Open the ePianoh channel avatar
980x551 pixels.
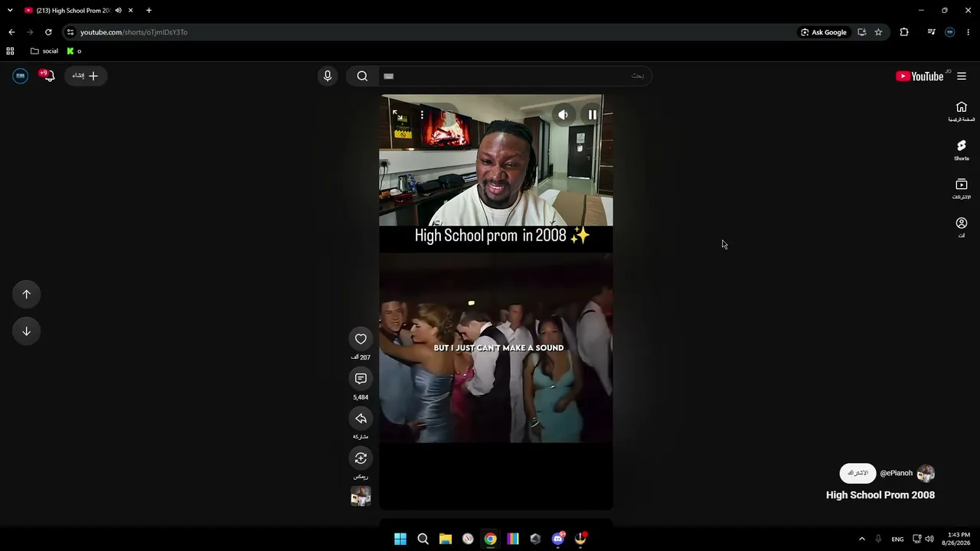click(x=926, y=473)
